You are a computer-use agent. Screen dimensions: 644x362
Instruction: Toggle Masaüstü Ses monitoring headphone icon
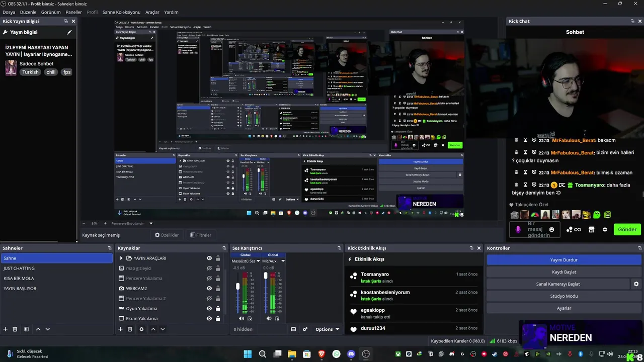click(x=250, y=318)
